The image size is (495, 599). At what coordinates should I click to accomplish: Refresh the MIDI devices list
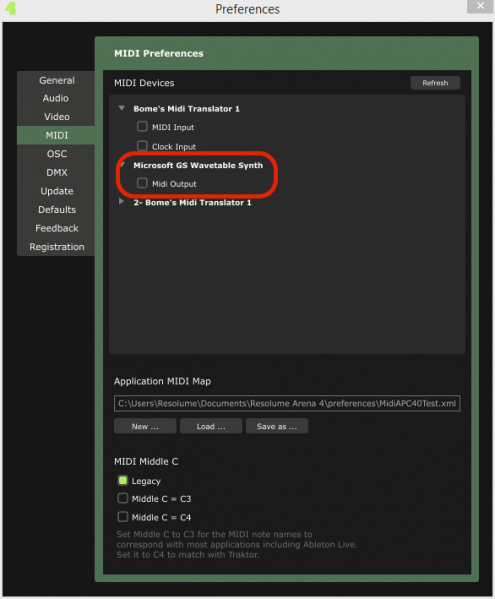coord(435,83)
